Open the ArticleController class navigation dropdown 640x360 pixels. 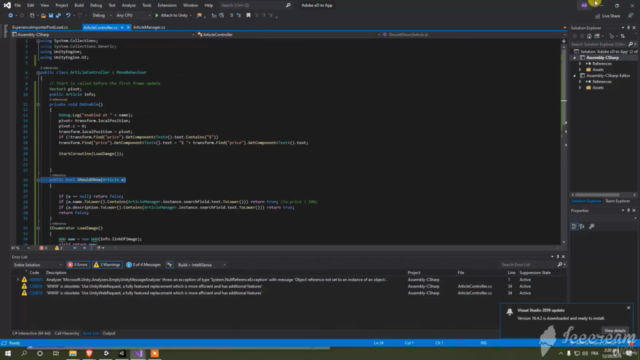coord(289,35)
